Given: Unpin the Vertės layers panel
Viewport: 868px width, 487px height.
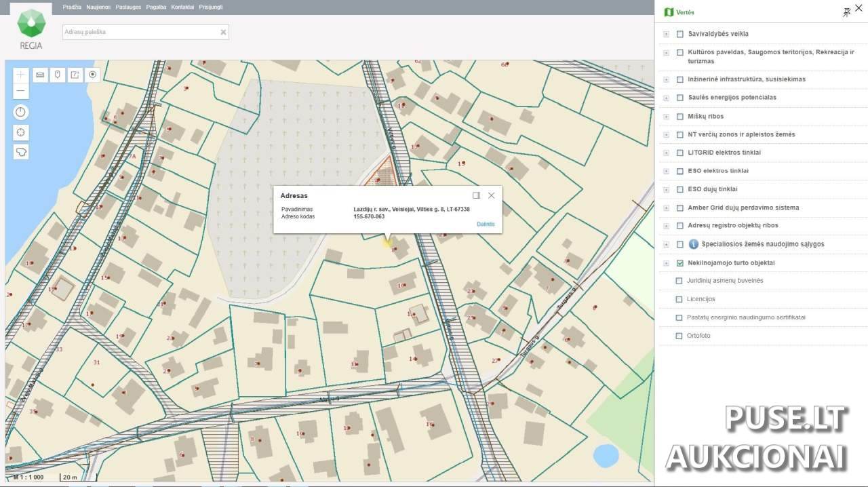Looking at the screenshot, I should (846, 12).
